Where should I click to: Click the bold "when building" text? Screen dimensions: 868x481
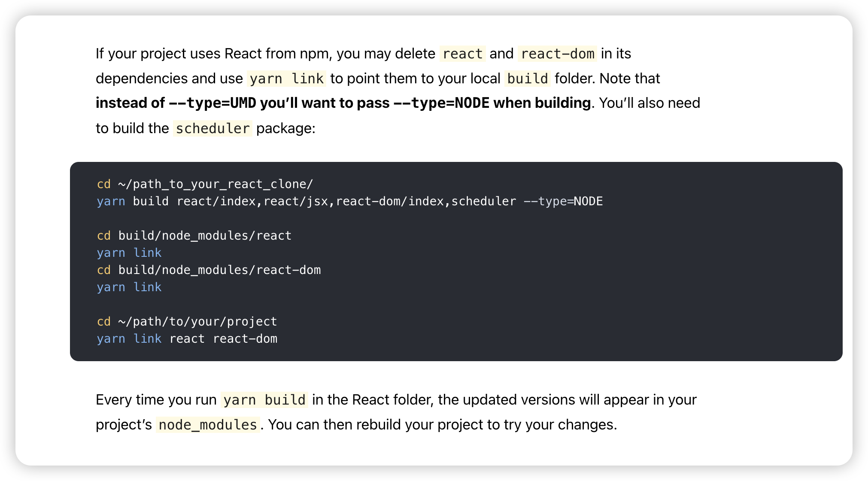[542, 103]
